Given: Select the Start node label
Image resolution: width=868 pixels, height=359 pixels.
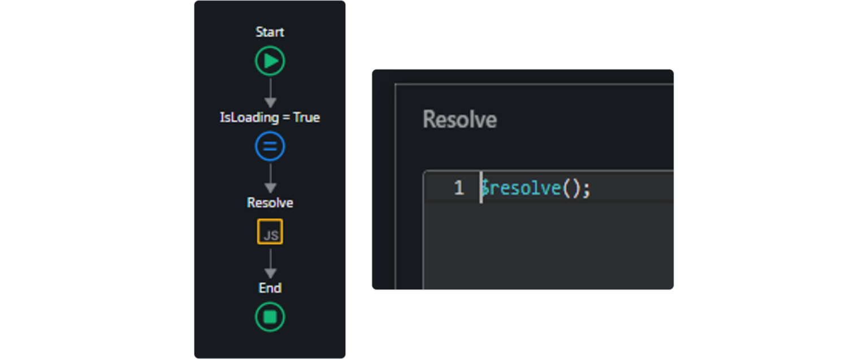Looking at the screenshot, I should tap(270, 32).
